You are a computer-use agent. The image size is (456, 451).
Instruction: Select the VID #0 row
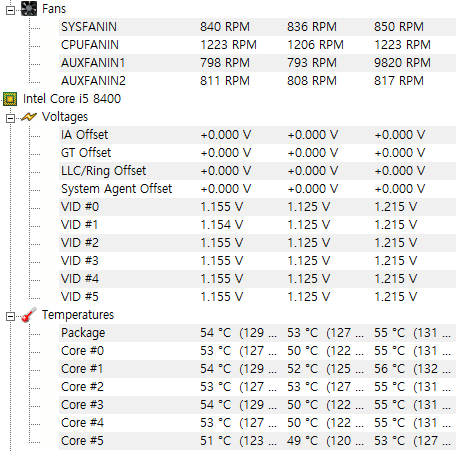coord(257,207)
